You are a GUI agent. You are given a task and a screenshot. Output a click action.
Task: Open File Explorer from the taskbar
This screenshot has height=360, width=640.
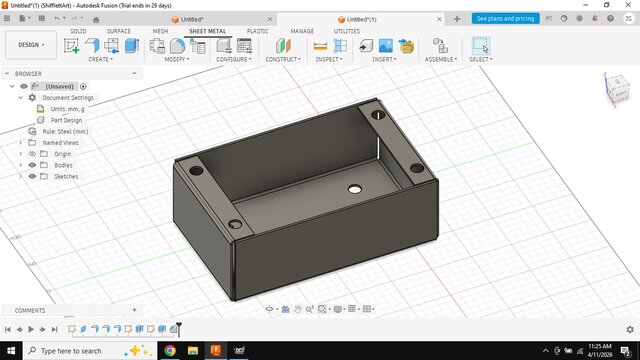click(193, 351)
